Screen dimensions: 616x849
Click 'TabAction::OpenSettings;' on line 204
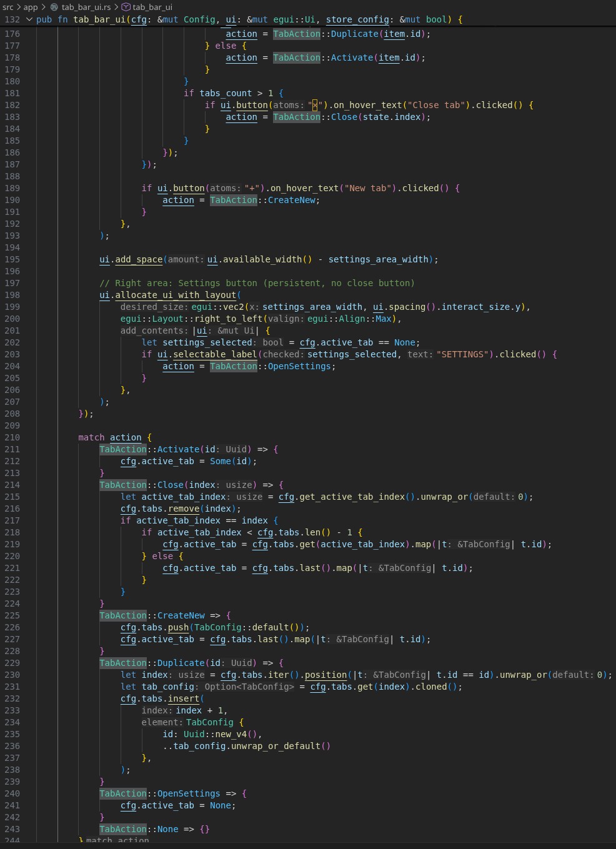(x=273, y=366)
